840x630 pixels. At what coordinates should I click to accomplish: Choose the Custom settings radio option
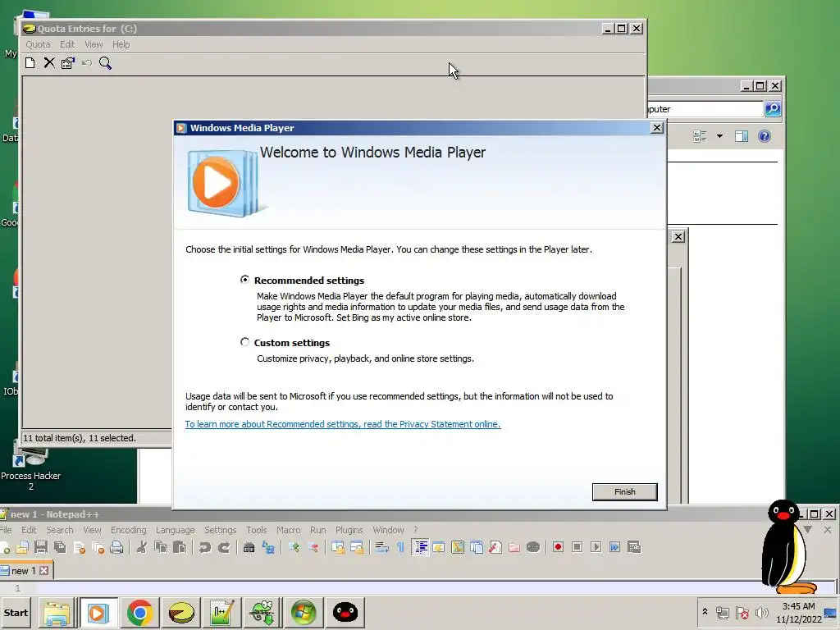pos(244,342)
